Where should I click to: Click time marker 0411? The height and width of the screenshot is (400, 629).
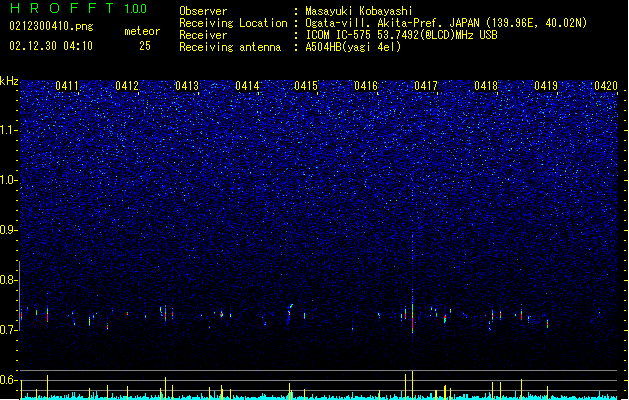67,86
